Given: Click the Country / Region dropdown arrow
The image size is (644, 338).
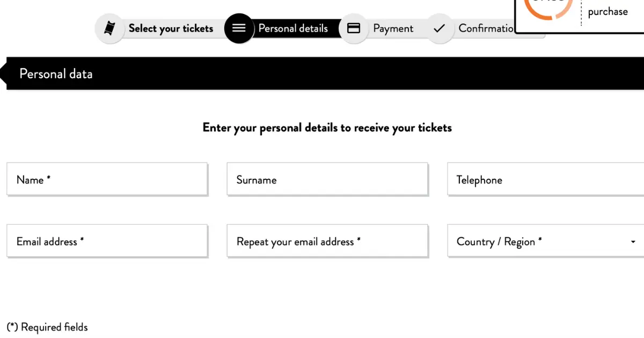Looking at the screenshot, I should 633,242.
